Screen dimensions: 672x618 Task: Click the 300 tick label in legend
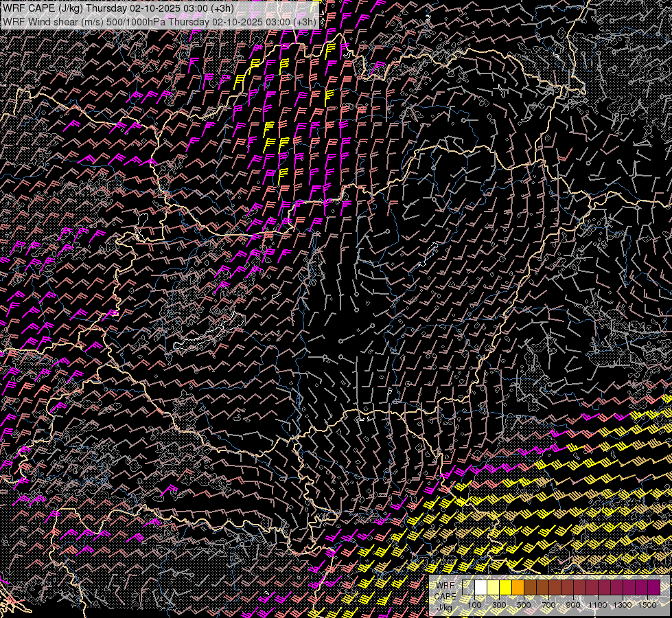tap(499, 605)
